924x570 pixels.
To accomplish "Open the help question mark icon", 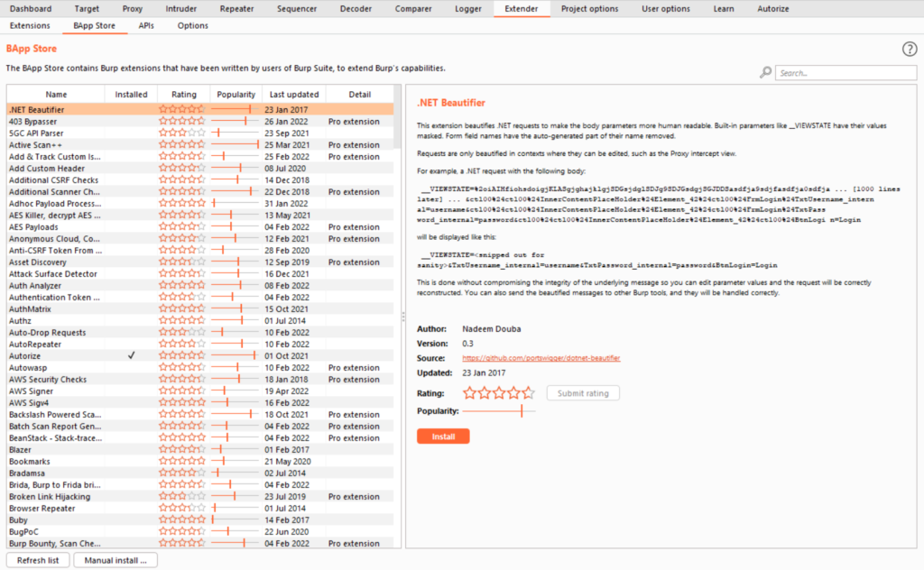I will click(910, 49).
